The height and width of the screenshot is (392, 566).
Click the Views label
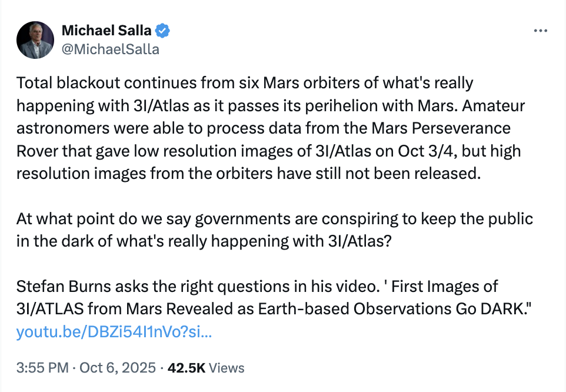227,368
